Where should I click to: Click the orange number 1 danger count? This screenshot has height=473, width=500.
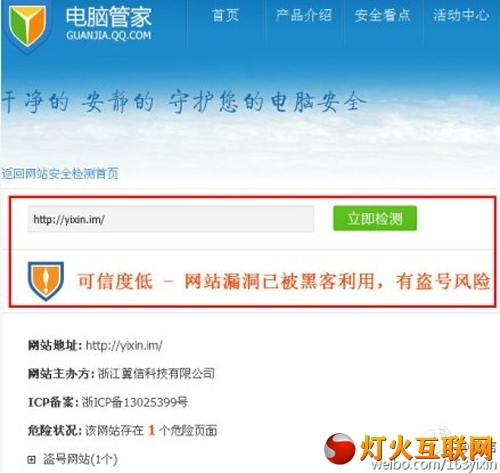tap(152, 430)
